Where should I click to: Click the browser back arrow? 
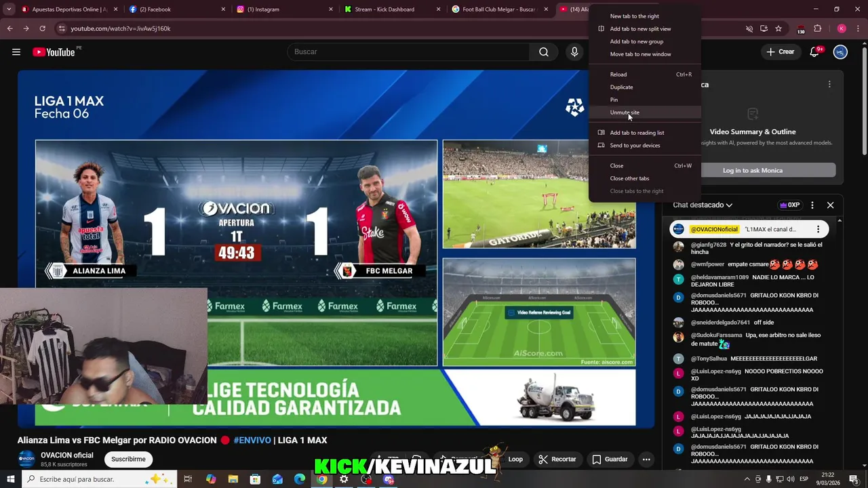(9, 28)
